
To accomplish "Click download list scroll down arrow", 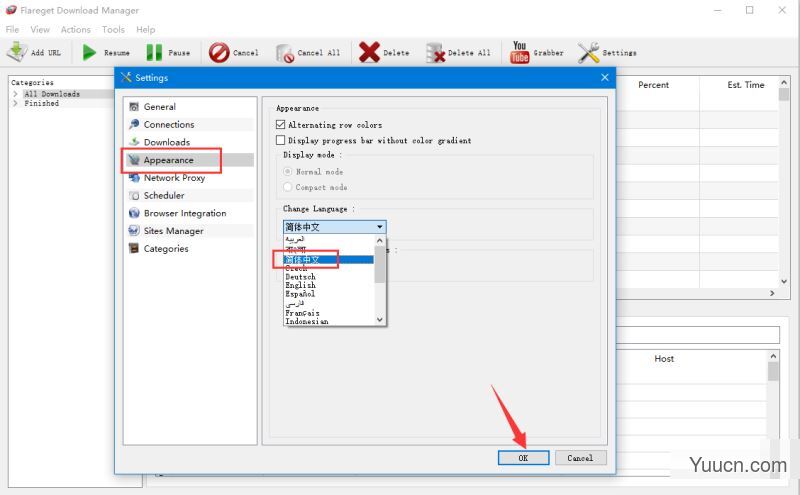I will pos(784,281).
